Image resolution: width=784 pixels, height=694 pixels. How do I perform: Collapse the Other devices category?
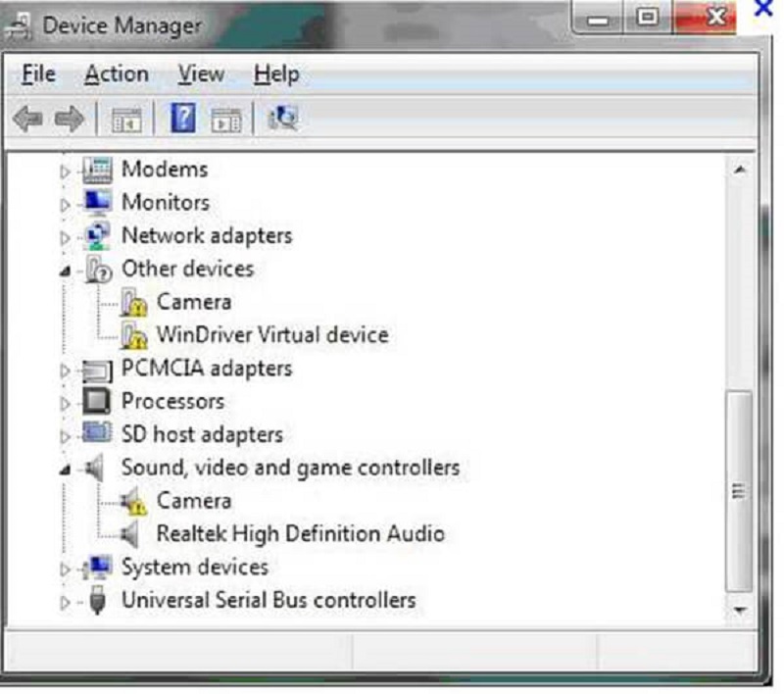coord(66,271)
